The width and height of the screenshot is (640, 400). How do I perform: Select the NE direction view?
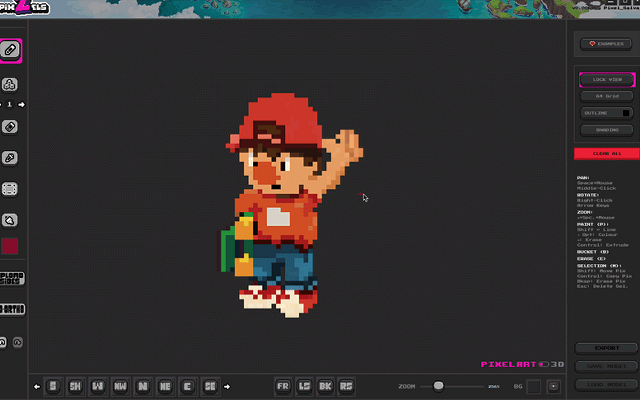click(x=165, y=386)
